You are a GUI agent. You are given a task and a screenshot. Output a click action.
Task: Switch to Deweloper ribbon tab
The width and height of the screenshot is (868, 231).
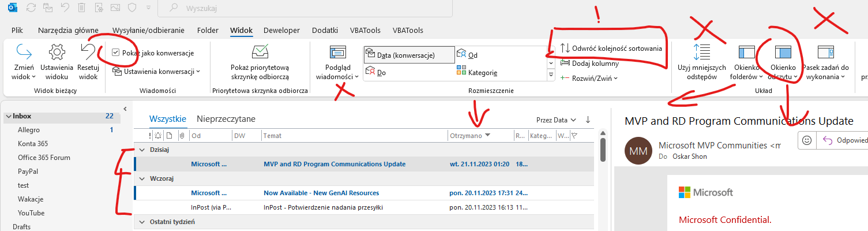282,30
